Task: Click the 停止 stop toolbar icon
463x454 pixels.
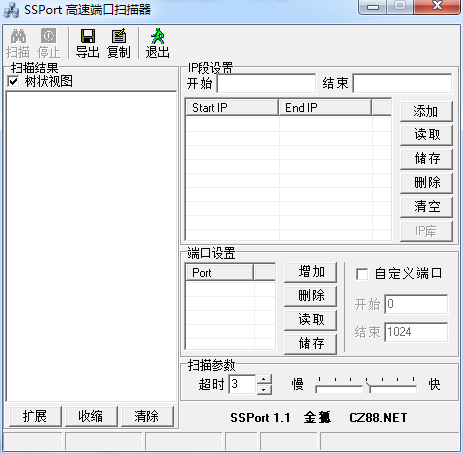Action: click(x=48, y=36)
